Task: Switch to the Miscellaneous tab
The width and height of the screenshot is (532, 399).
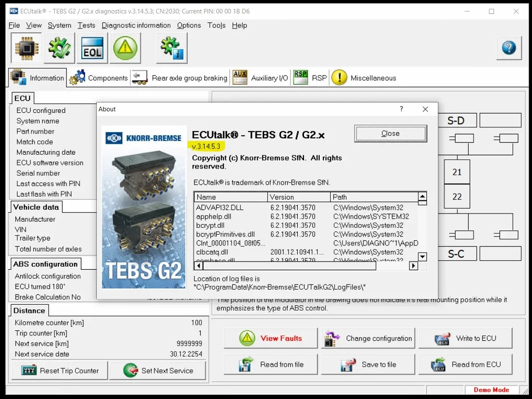Action: [x=364, y=78]
